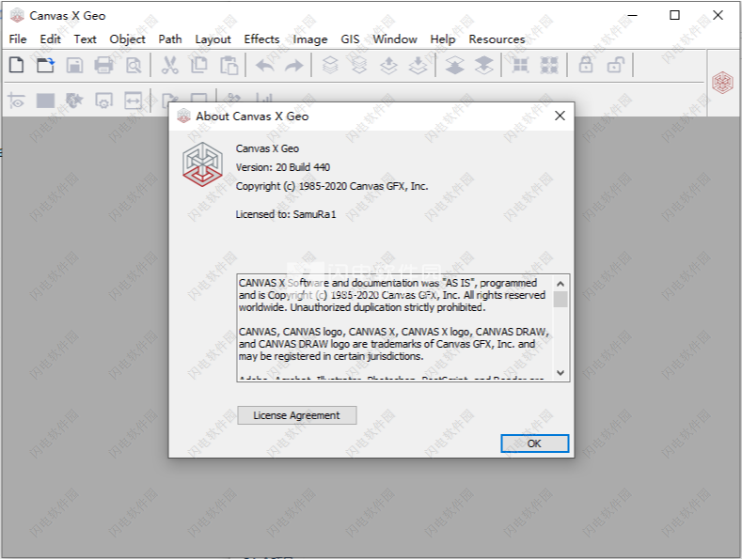Click the Group objects toolbar icon
The image size is (742, 560).
coord(521,65)
